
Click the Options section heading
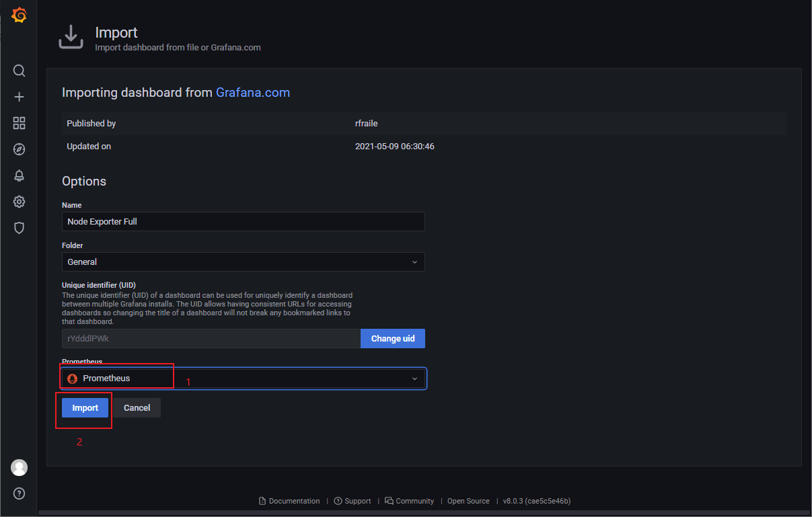pos(84,182)
